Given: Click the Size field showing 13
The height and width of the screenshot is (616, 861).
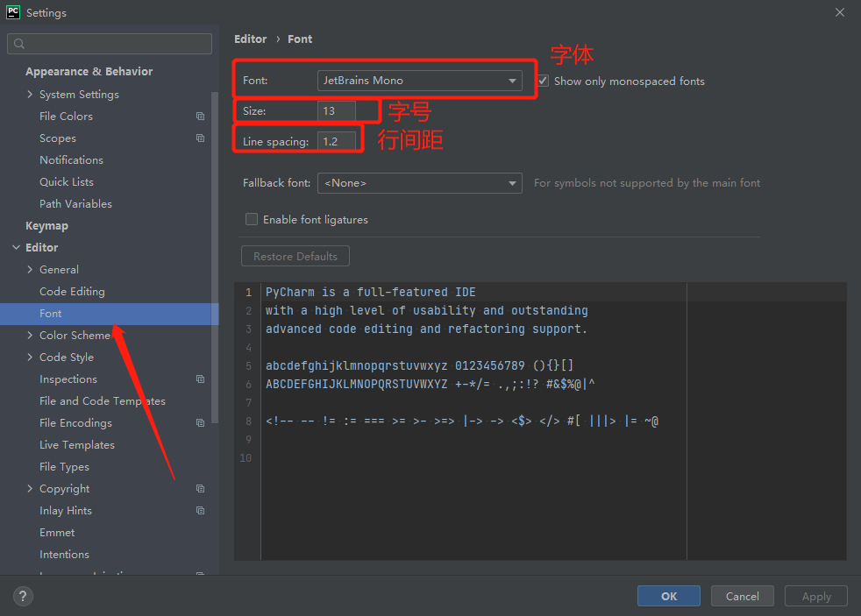Looking at the screenshot, I should click(337, 110).
